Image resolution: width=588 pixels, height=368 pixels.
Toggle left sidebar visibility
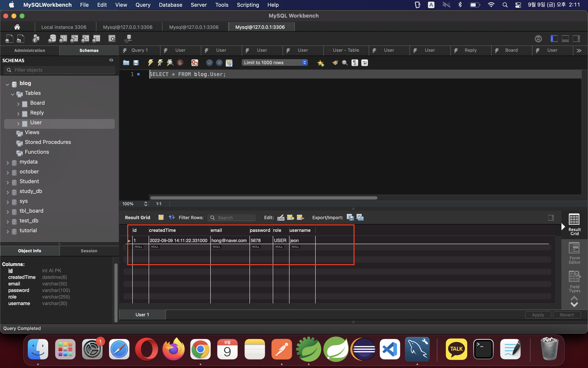[x=554, y=38]
